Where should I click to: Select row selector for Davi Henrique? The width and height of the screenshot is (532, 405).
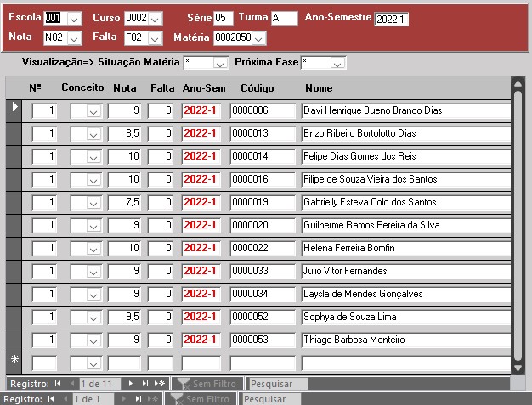[x=14, y=111]
